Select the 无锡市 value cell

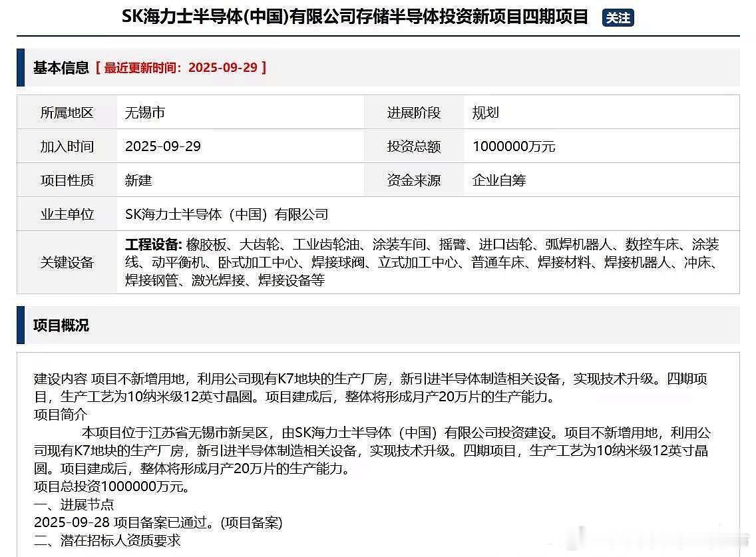241,112
